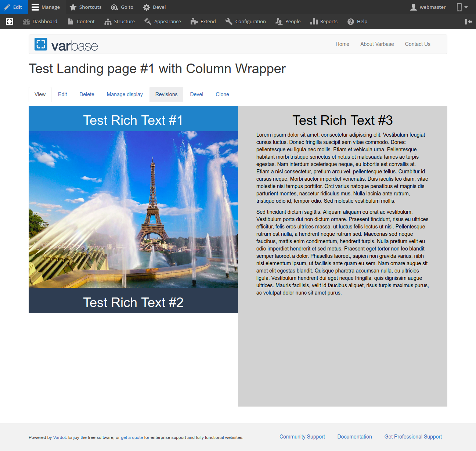
Task: Click the Varbase site logo
Action: (x=66, y=45)
